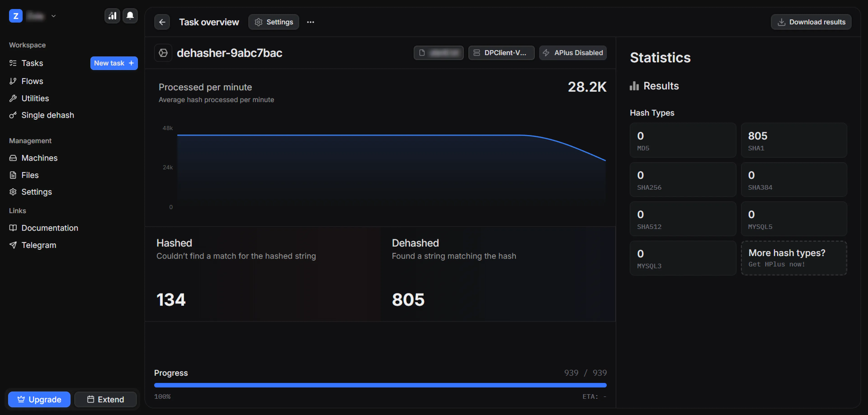Click the dehasher task hexagon icon

click(x=163, y=53)
